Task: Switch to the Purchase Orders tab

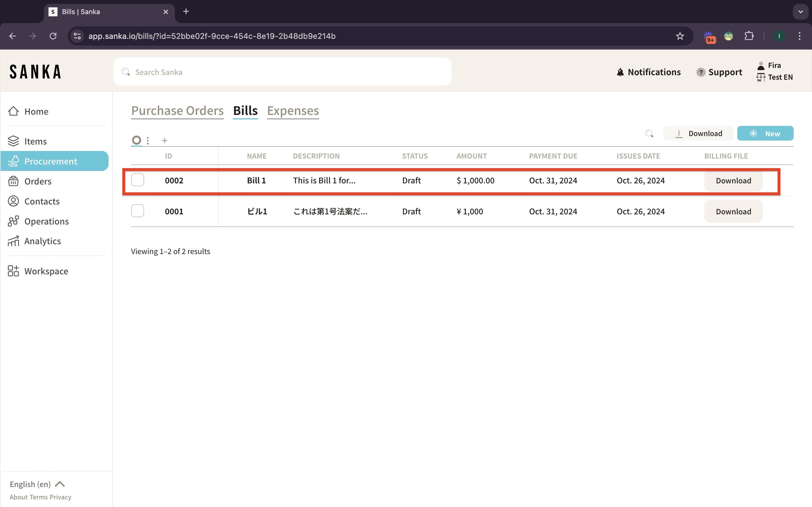Action: pyautogui.click(x=177, y=111)
